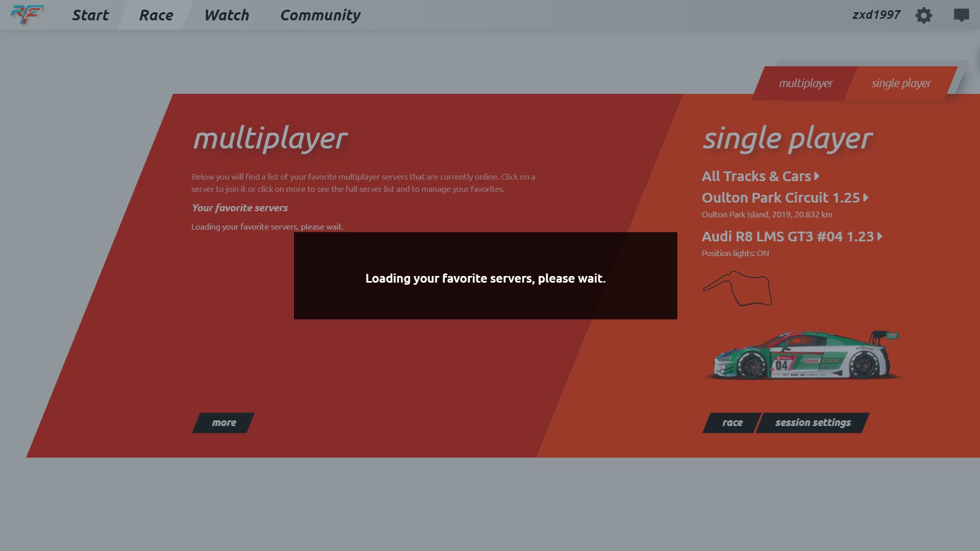This screenshot has height=551, width=980.
Task: Open session settings button
Action: click(x=813, y=422)
